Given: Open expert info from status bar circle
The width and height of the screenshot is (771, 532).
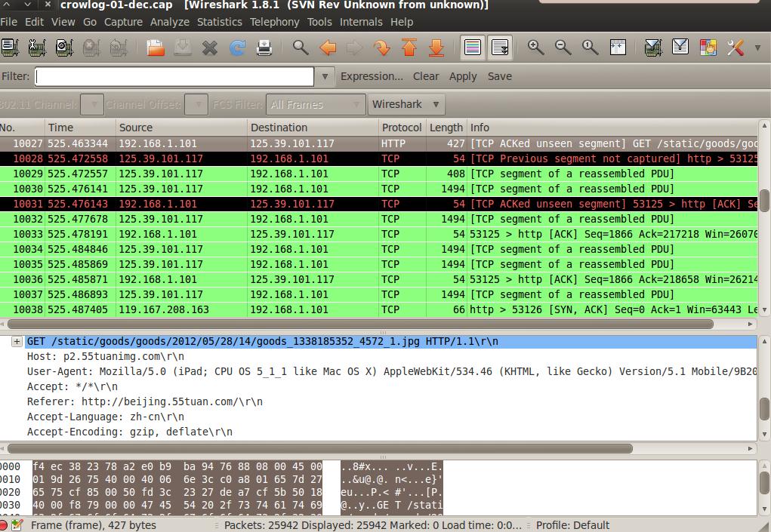Looking at the screenshot, I should 4,525.
